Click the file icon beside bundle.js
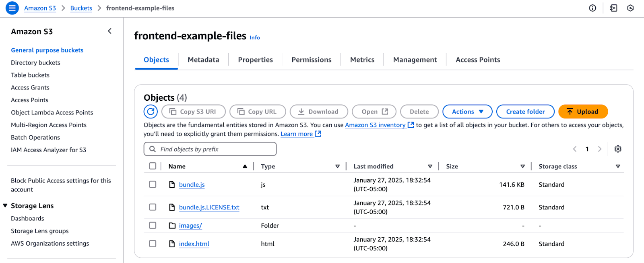This screenshot has height=263, width=644. pyautogui.click(x=172, y=184)
